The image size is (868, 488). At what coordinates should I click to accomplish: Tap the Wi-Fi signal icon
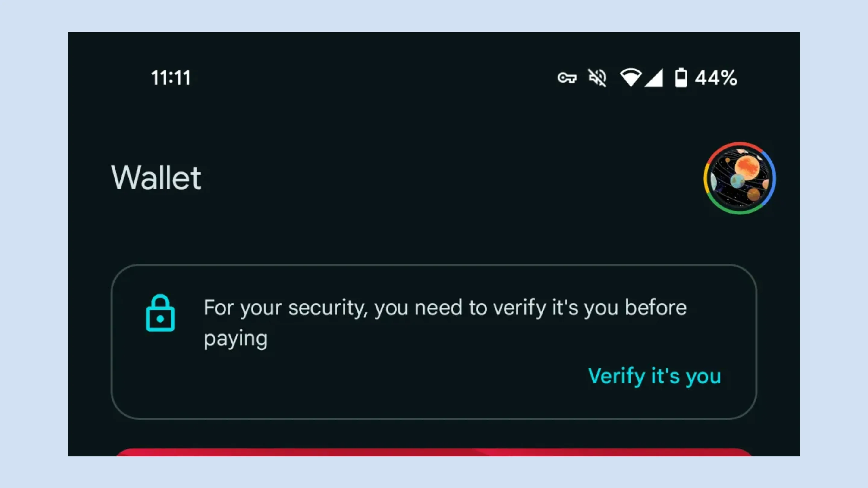(x=631, y=78)
